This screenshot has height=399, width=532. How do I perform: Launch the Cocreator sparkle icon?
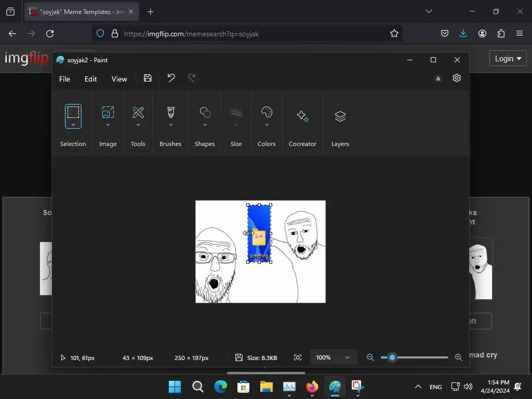[303, 116]
